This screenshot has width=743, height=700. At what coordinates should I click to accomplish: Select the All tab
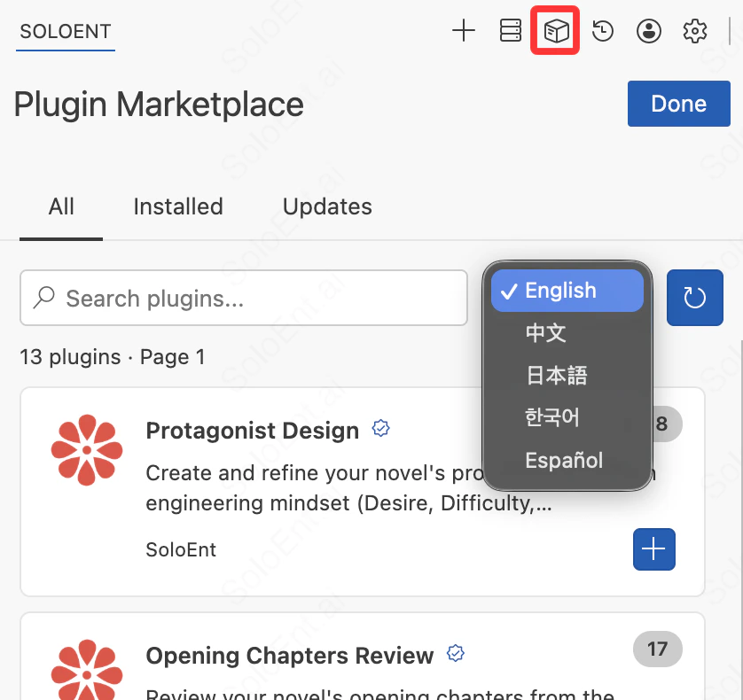point(61,206)
